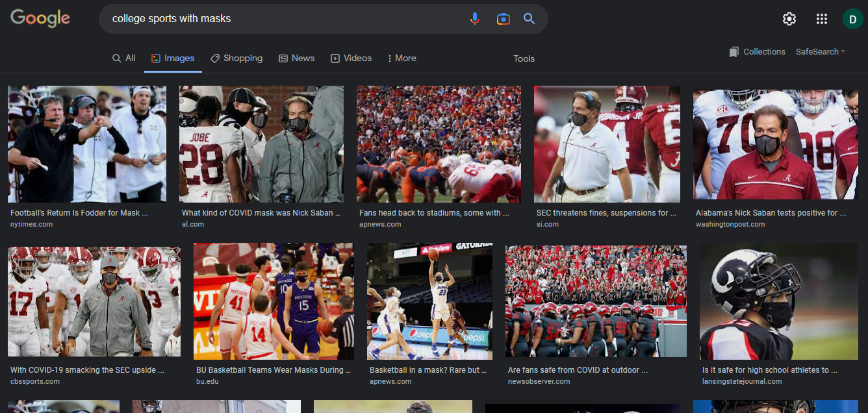The height and width of the screenshot is (413, 868).
Task: Open the Settings gear icon
Action: click(789, 19)
